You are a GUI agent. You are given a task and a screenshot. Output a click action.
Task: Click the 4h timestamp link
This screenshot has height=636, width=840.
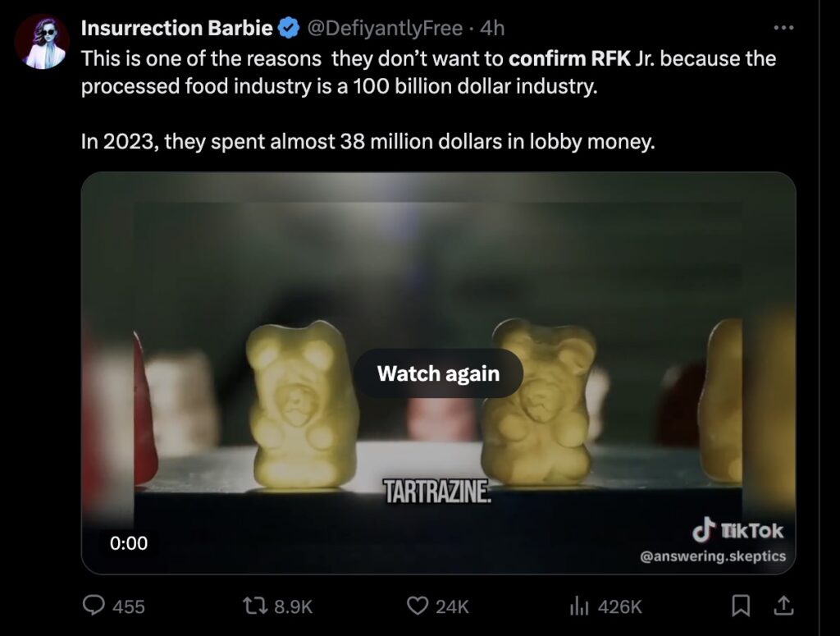pos(492,28)
